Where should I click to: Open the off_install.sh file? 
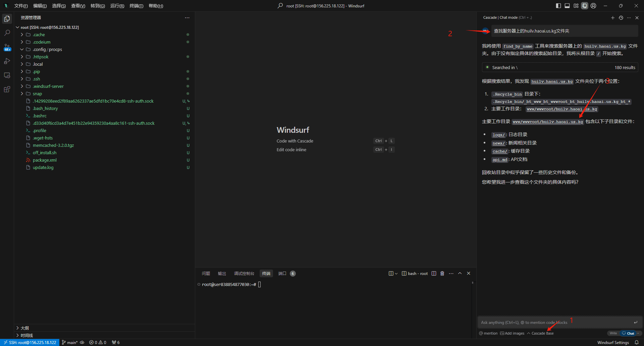point(104,153)
